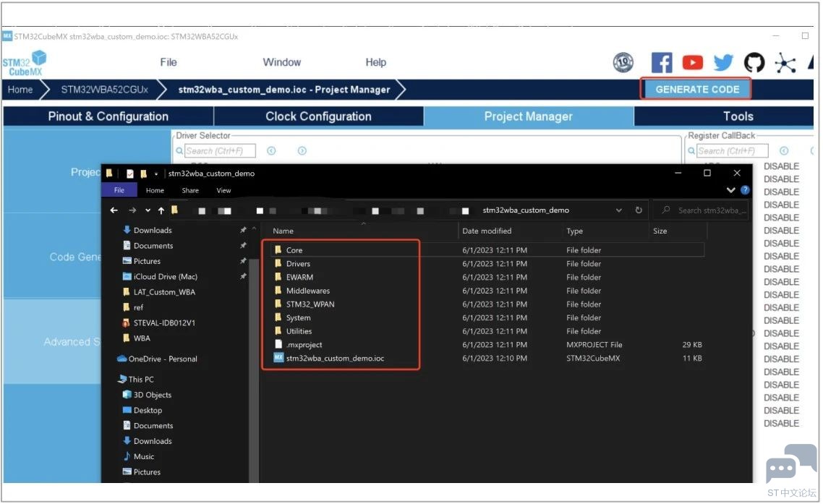This screenshot has width=823, height=504.
Task: Sort by Type column header
Action: [574, 231]
